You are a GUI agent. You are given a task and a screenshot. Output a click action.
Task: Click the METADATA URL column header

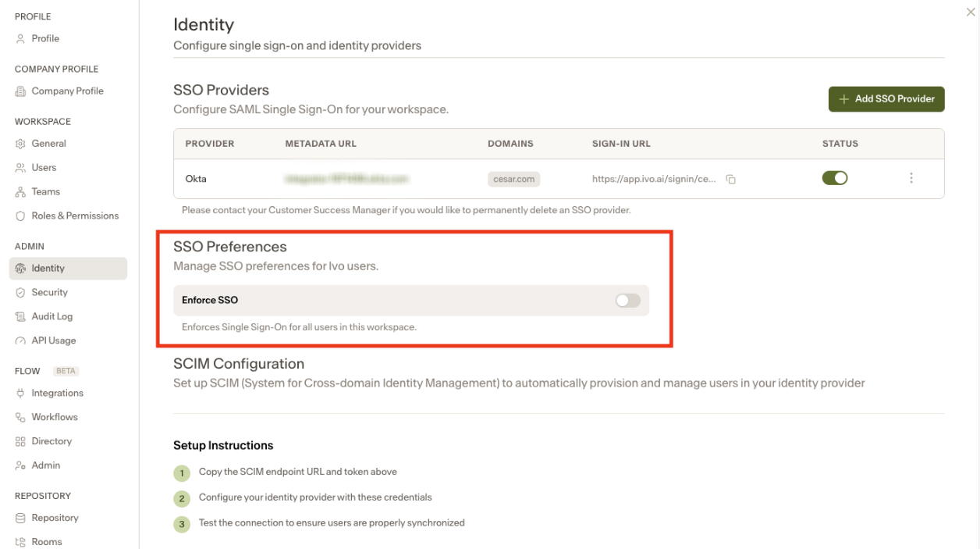coord(321,144)
